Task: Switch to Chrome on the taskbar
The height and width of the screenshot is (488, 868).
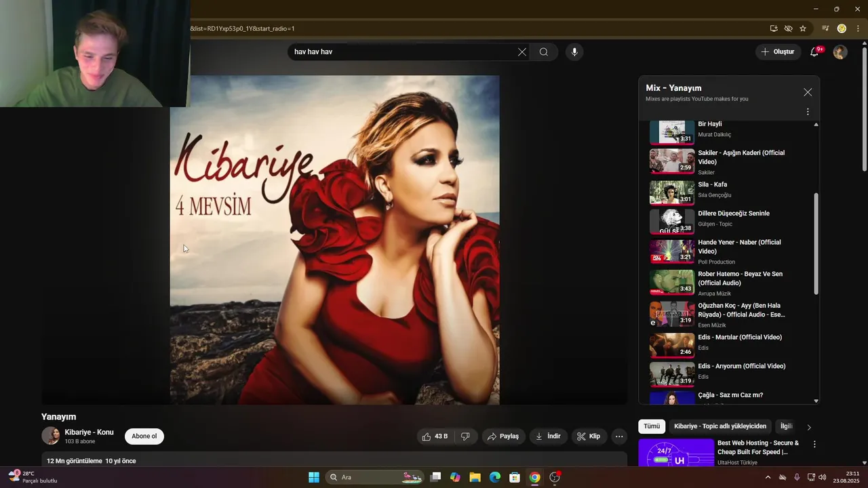Action: [x=534, y=477]
